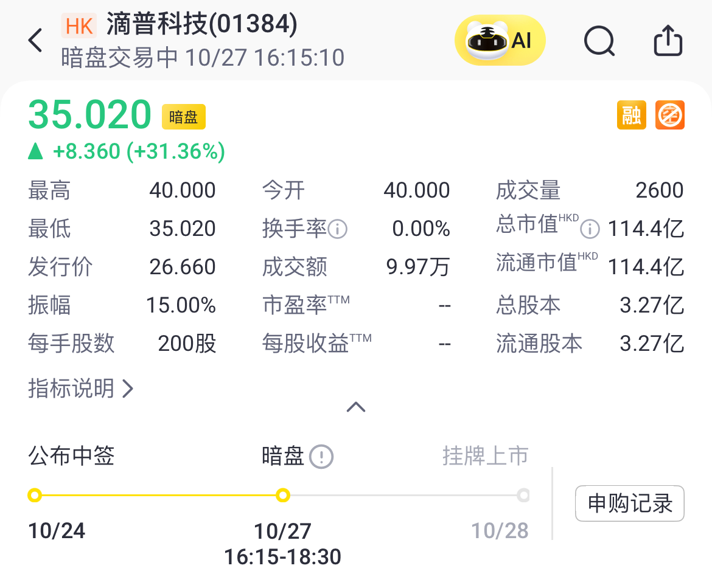Screen dimensions: 712x588
Task: Open the search magnifier icon
Action: point(599,41)
